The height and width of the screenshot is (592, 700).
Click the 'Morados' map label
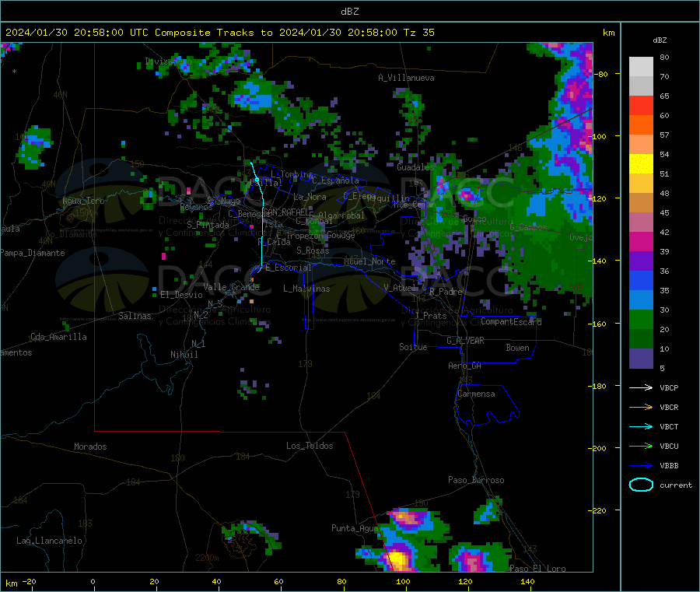pyautogui.click(x=91, y=447)
